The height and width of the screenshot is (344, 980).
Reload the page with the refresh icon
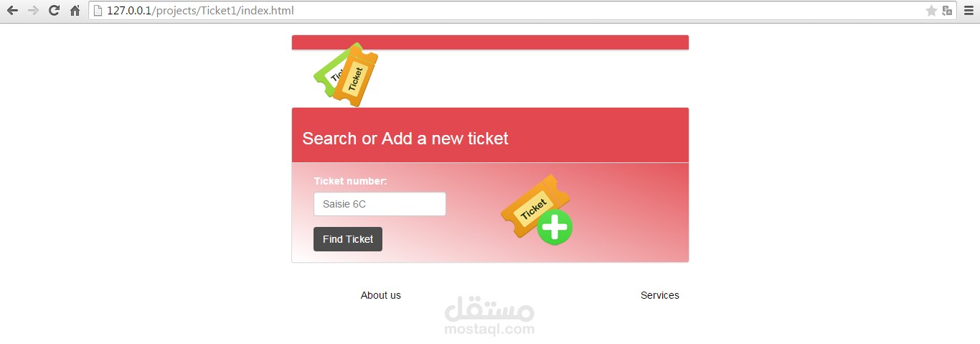54,11
